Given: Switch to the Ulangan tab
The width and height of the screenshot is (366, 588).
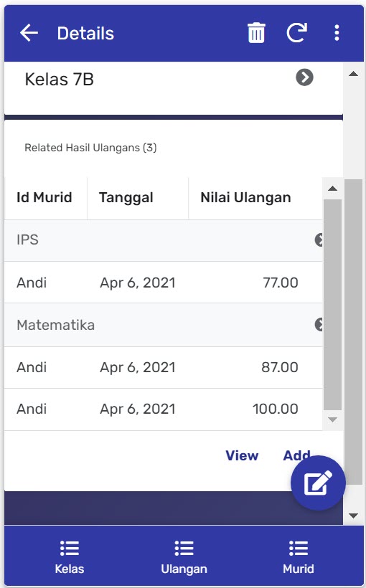Looking at the screenshot, I should 184,557.
